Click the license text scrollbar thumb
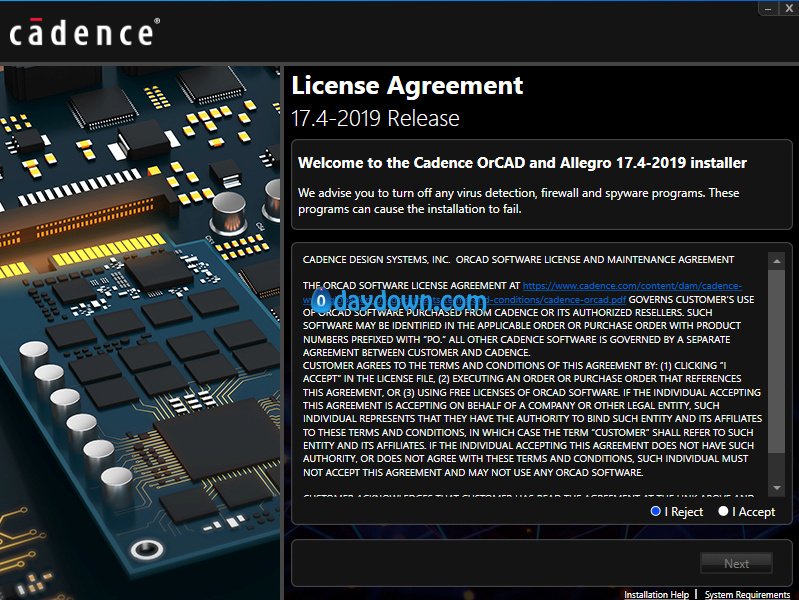799x600 pixels. [777, 361]
